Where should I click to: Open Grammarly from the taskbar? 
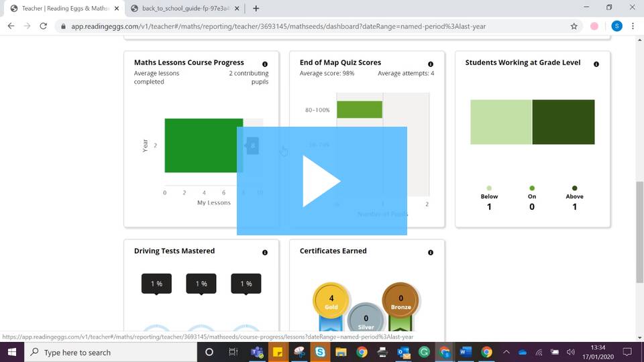(424, 352)
